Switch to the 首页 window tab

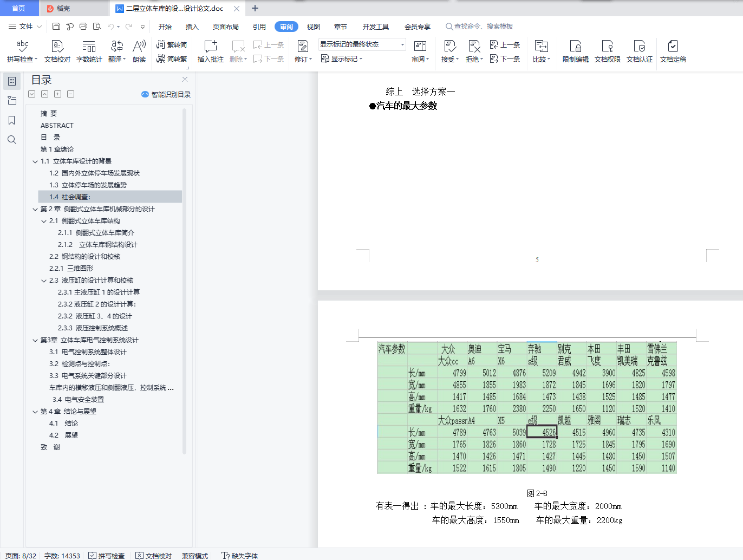pos(19,8)
